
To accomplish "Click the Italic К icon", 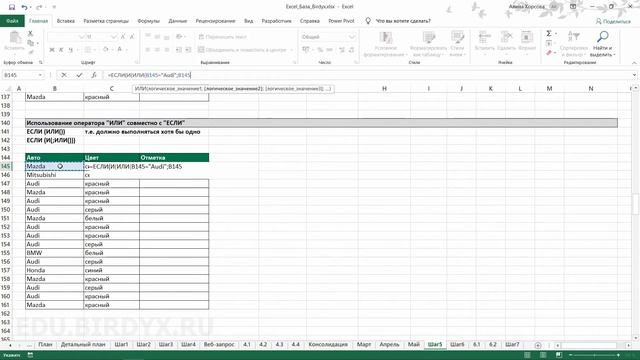I will [61, 50].
